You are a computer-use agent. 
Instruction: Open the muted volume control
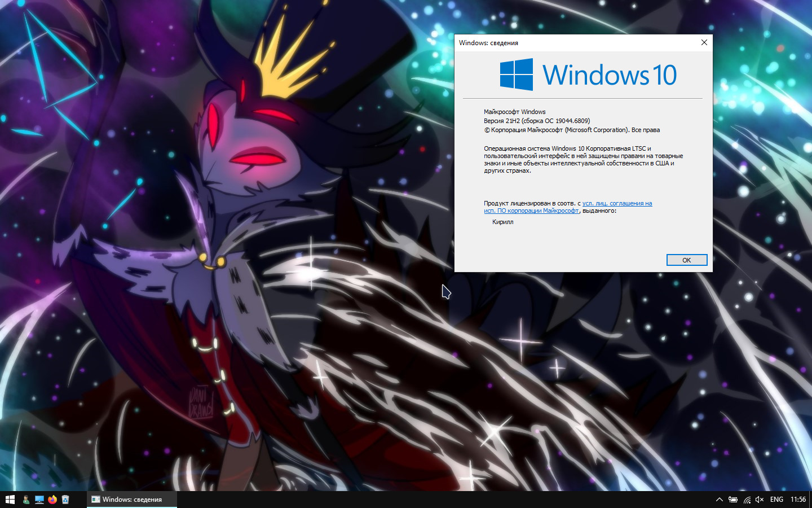coord(760,500)
